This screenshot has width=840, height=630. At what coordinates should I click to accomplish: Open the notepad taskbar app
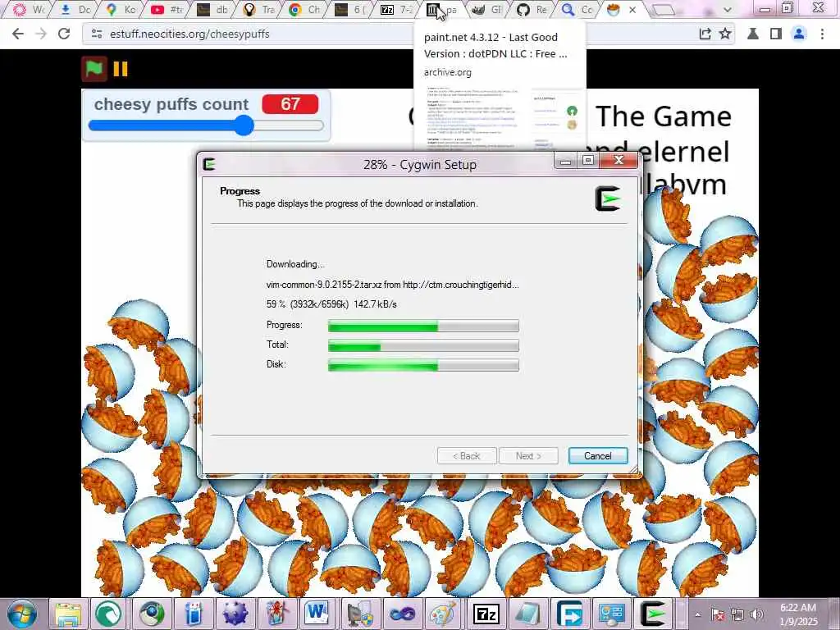tap(528, 614)
